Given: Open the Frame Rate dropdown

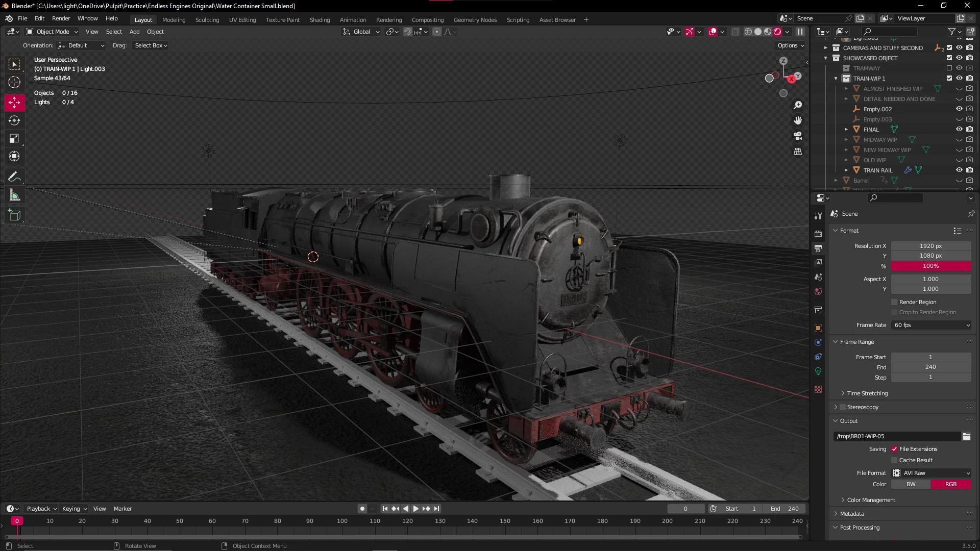Looking at the screenshot, I should pos(931,325).
